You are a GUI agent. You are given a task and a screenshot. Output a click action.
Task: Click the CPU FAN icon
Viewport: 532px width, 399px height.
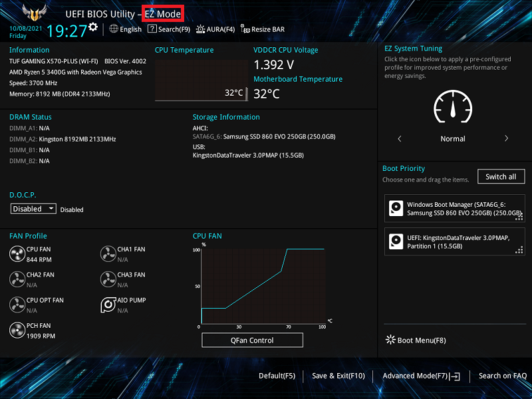(17, 254)
